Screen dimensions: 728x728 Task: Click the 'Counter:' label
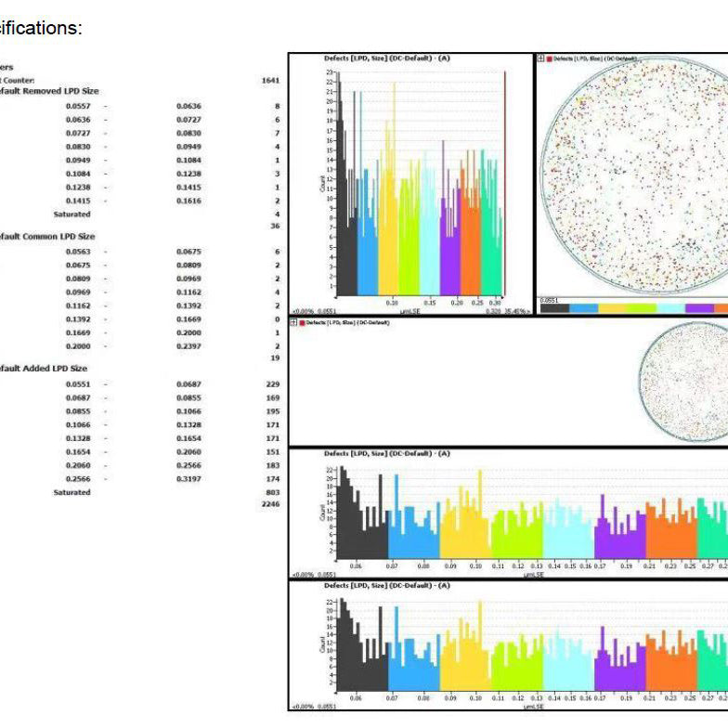[19, 80]
